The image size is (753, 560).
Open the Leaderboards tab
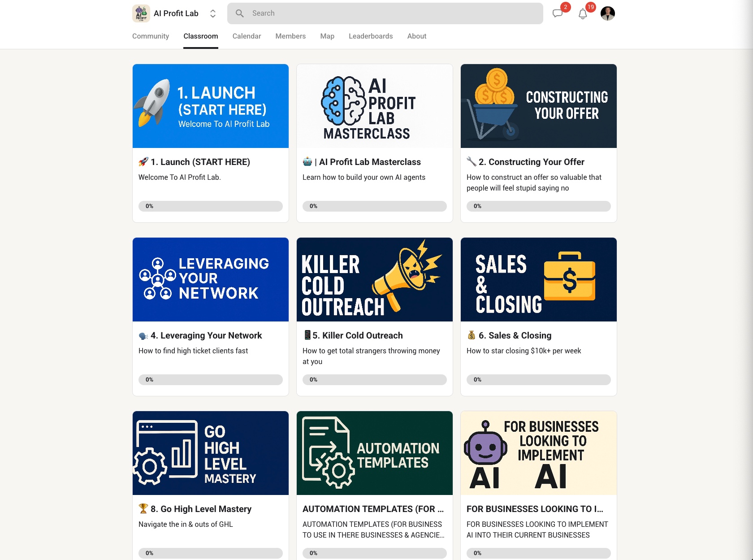(371, 36)
